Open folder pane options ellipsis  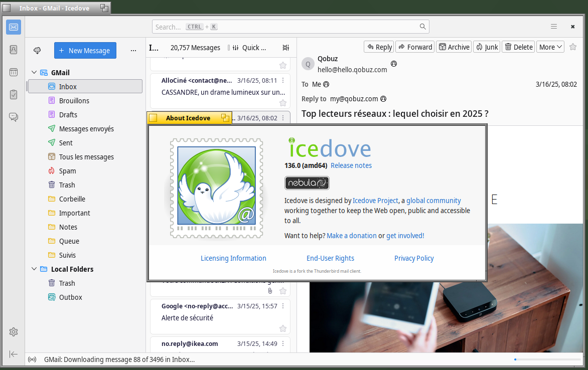[133, 51]
